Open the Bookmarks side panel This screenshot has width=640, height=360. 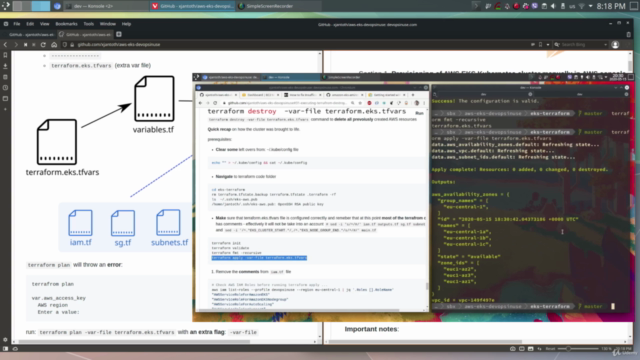5,55
